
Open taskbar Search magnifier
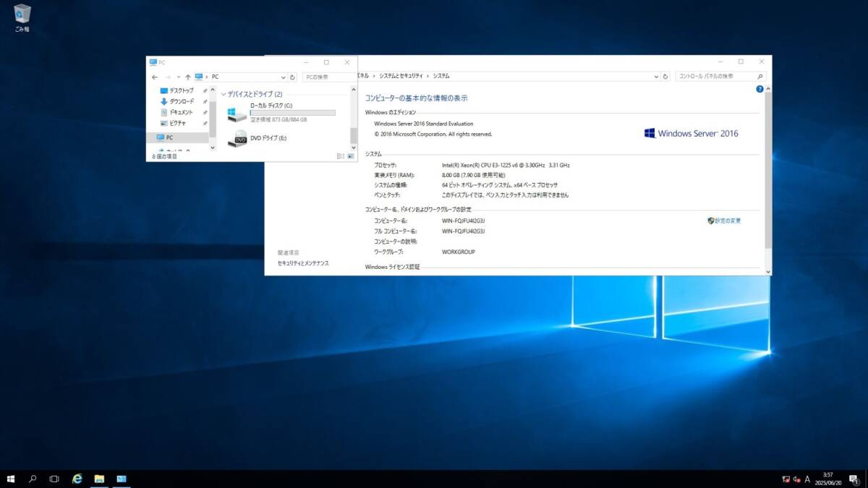[x=33, y=479]
